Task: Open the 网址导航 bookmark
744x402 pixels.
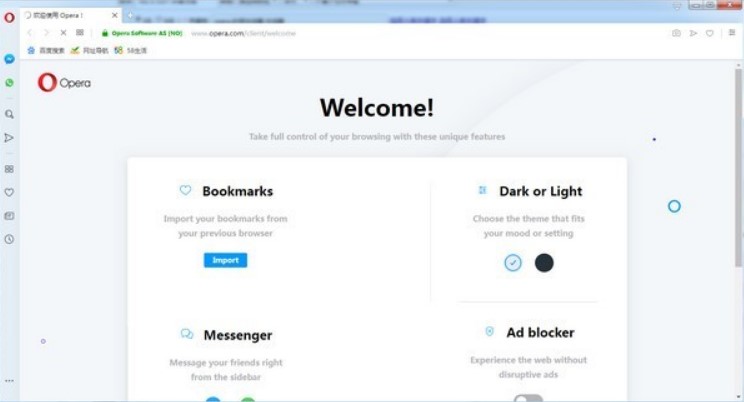Action: 89,50
